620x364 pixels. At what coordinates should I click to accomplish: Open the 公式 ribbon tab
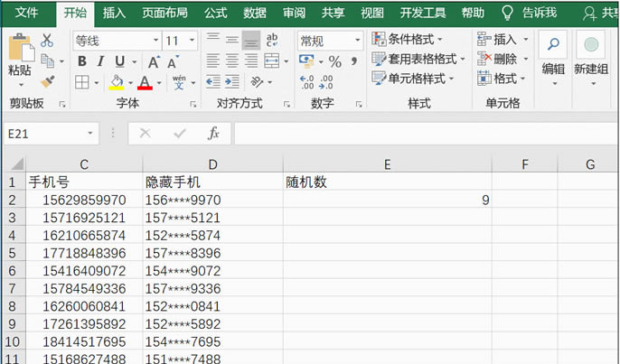pyautogui.click(x=215, y=13)
